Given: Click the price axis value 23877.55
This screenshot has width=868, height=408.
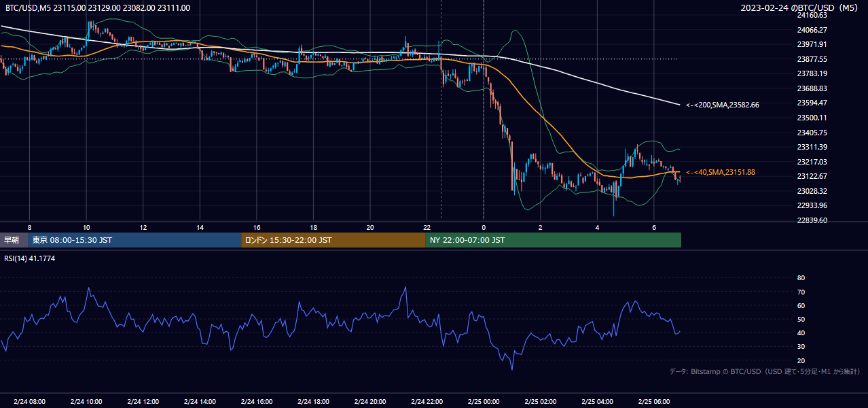Looking at the screenshot, I should [812, 59].
